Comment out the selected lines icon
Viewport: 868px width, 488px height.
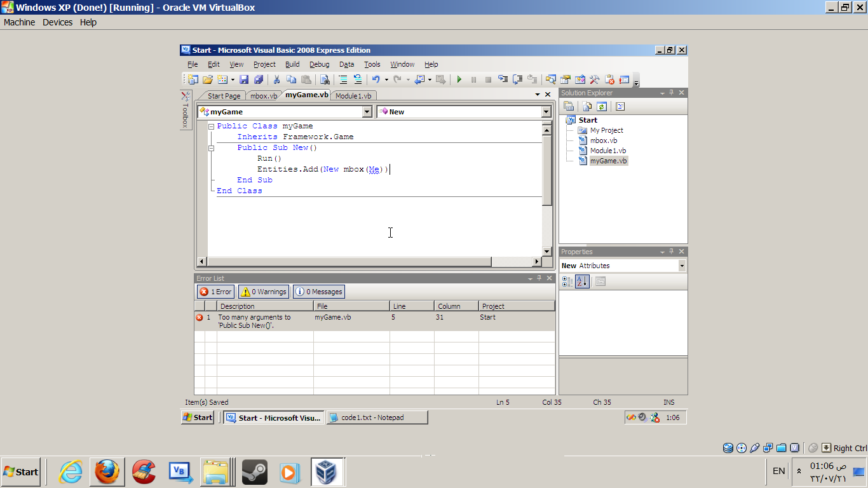[343, 79]
